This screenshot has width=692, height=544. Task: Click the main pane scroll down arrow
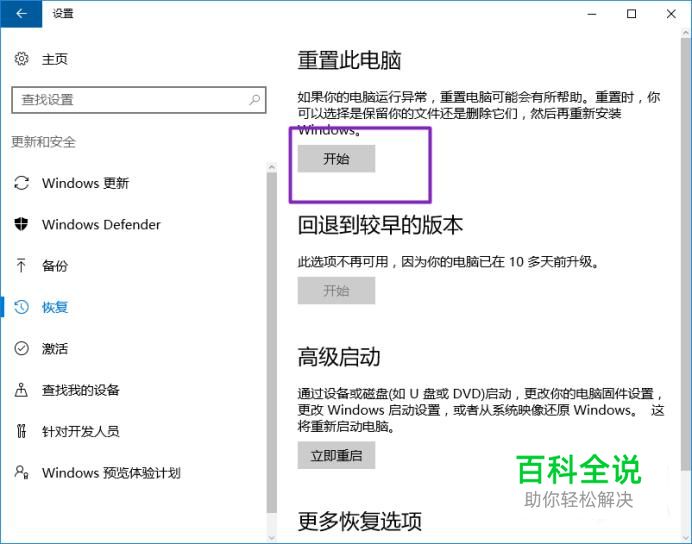tap(685, 538)
